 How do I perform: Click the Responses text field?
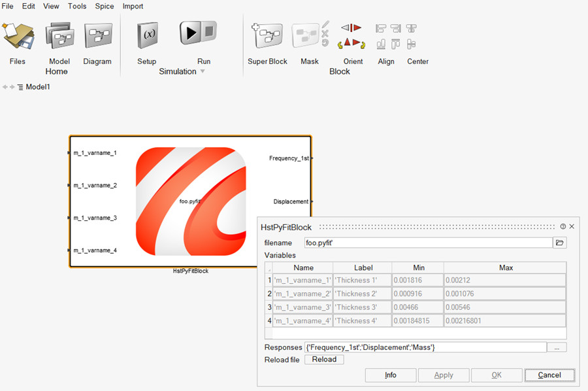[x=425, y=347]
